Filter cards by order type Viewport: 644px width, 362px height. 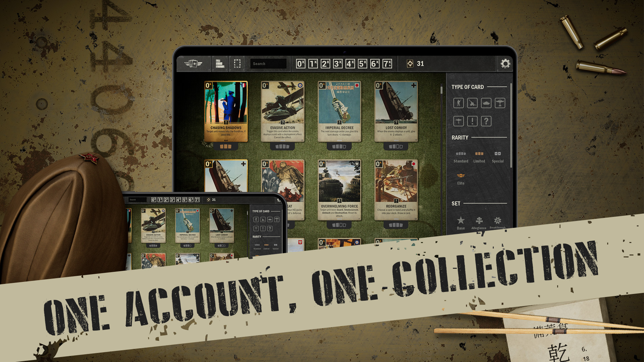tap(472, 121)
